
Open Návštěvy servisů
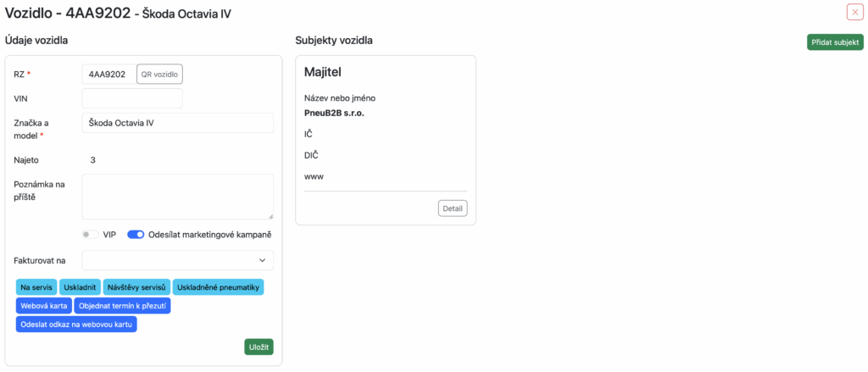click(x=138, y=287)
